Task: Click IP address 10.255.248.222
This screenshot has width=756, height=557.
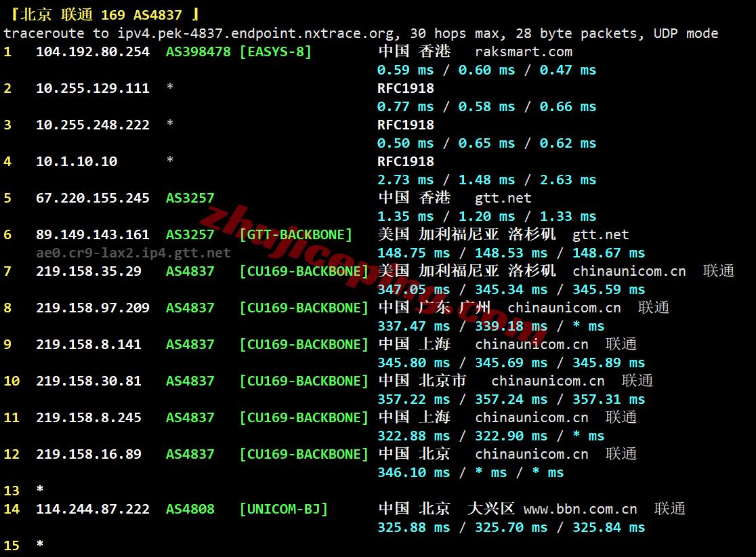Action: (93, 125)
